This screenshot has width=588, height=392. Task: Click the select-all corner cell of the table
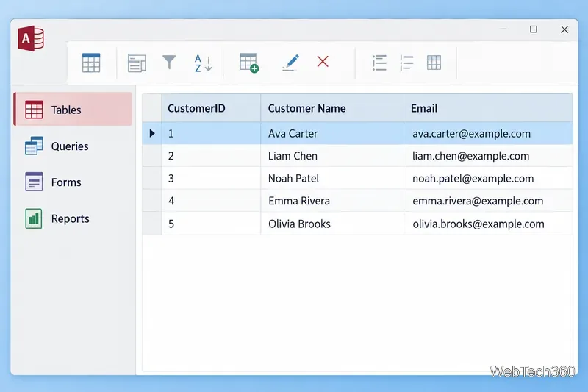point(152,108)
